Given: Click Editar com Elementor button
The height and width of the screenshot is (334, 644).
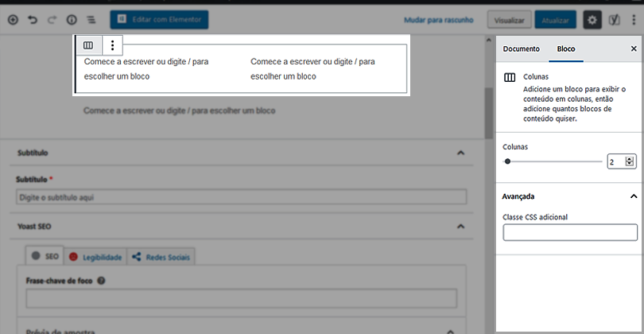Looking at the screenshot, I should (x=159, y=19).
